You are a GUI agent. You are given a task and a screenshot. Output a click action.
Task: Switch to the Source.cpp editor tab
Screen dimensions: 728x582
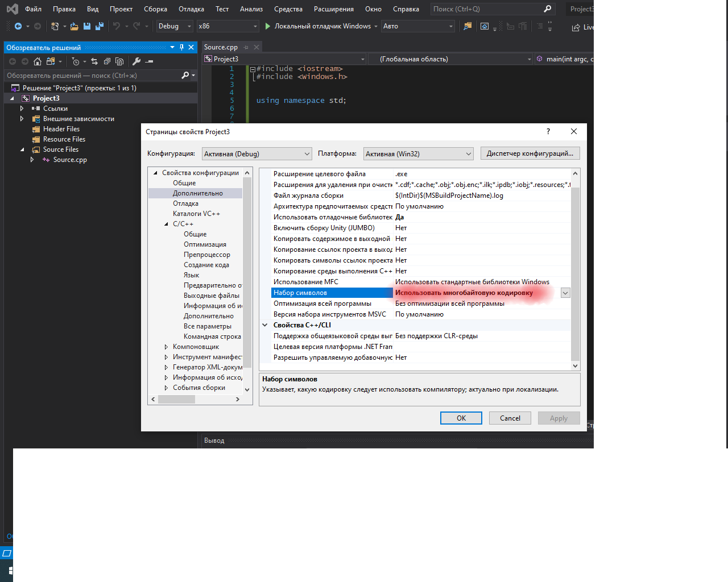(x=221, y=47)
